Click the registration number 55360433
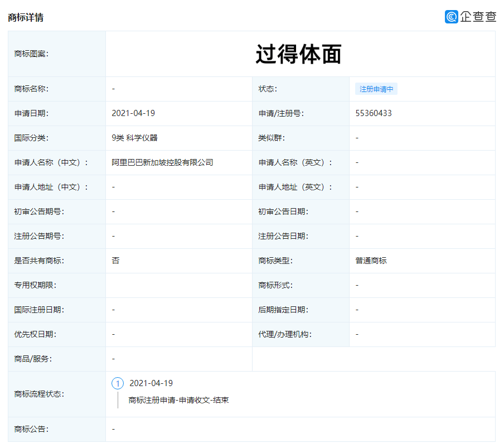Image resolution: width=504 pixels, height=443 pixels. [374, 113]
